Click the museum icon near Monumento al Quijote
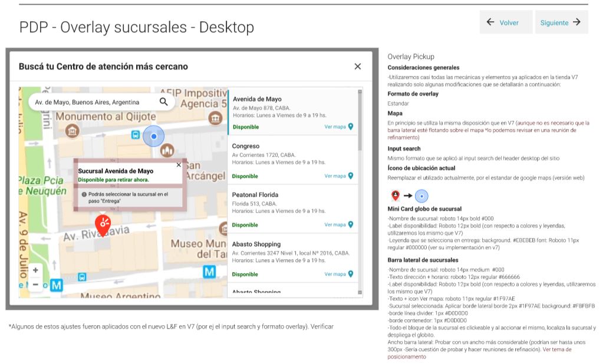603x364 pixels. [x=72, y=131]
